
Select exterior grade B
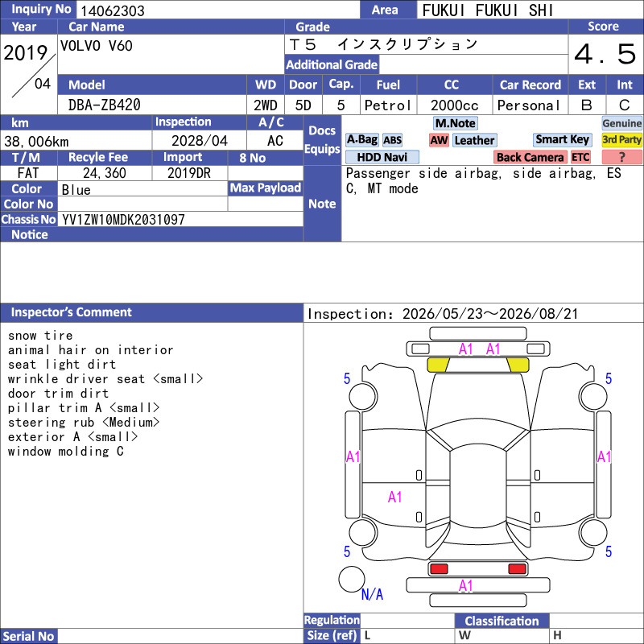click(587, 105)
